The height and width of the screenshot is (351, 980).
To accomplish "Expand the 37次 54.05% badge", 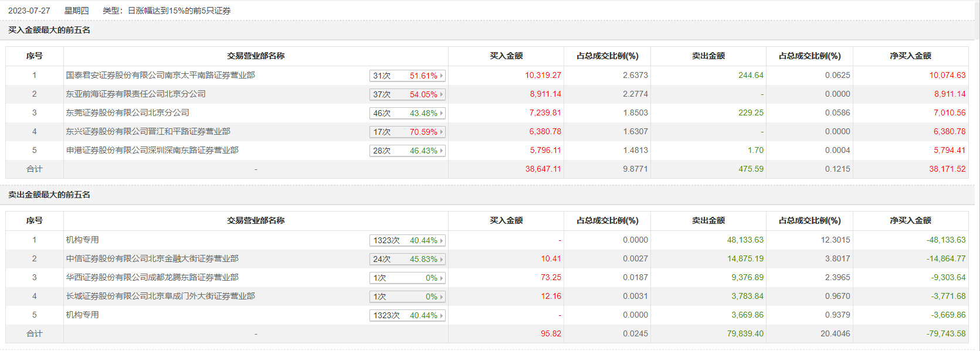I will [408, 94].
